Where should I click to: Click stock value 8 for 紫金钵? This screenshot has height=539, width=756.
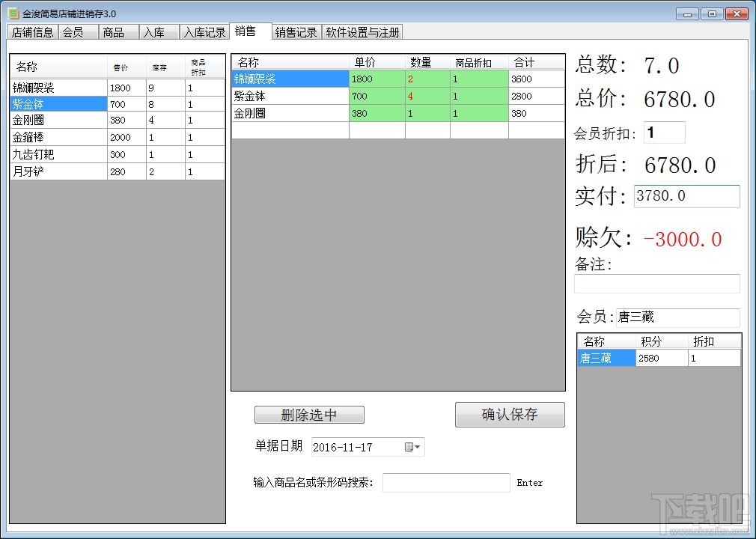(x=166, y=104)
